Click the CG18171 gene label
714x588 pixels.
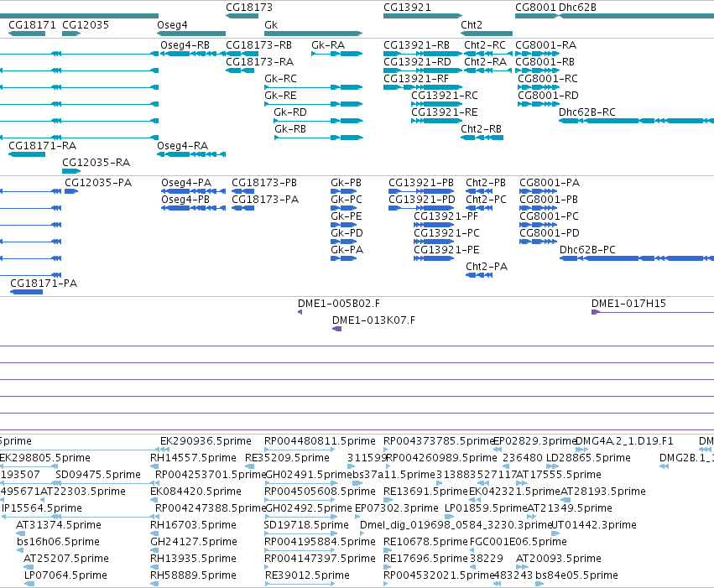pos(33,25)
